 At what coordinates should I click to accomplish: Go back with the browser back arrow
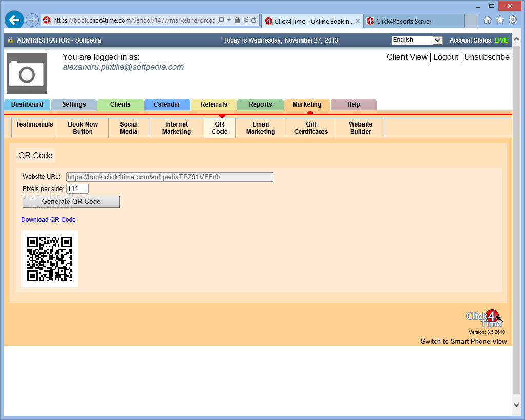[14, 20]
